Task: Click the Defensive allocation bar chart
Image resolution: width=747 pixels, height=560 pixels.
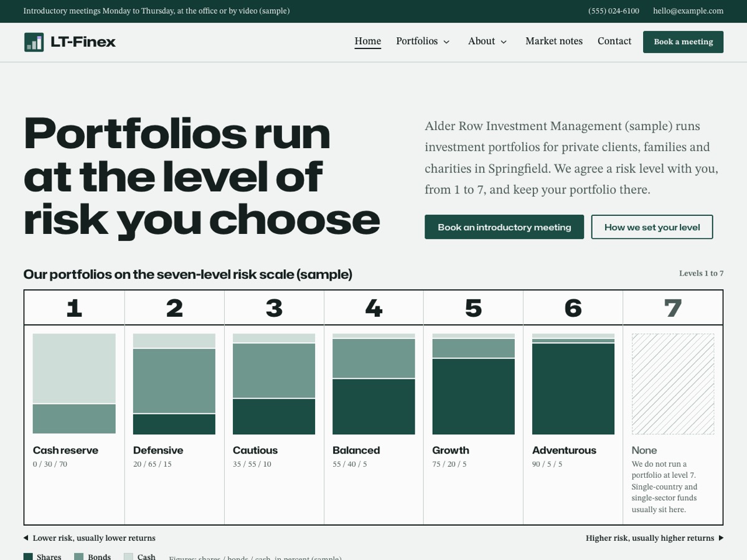Action: click(x=174, y=384)
